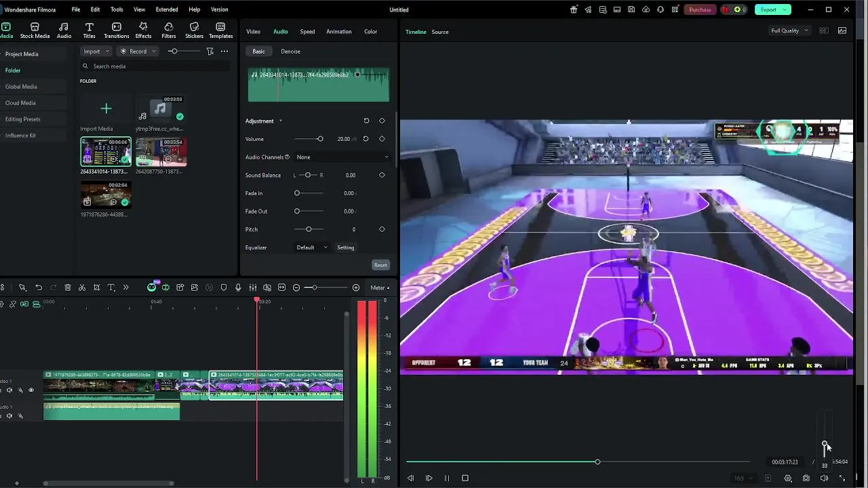Open the support headset icon

(660, 9)
